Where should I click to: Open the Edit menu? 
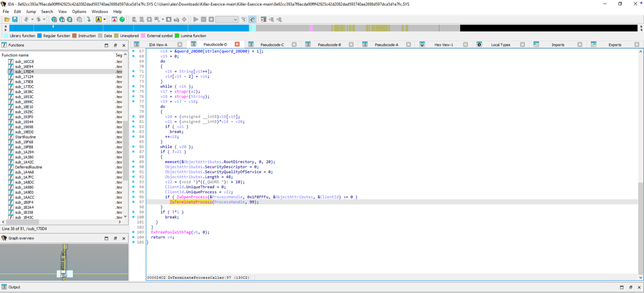pyautogui.click(x=17, y=11)
